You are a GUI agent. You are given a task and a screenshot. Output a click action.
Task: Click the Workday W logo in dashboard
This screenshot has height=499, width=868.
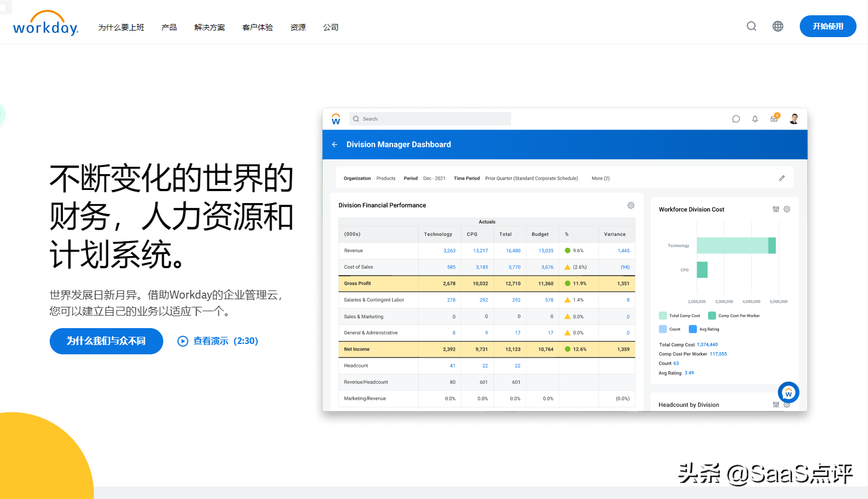336,119
